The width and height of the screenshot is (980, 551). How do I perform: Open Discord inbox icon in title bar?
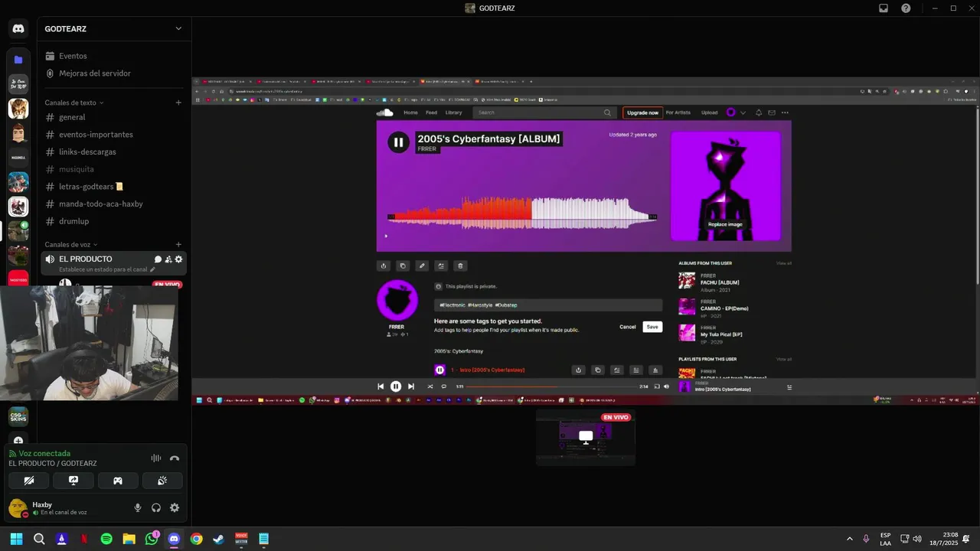pyautogui.click(x=883, y=8)
